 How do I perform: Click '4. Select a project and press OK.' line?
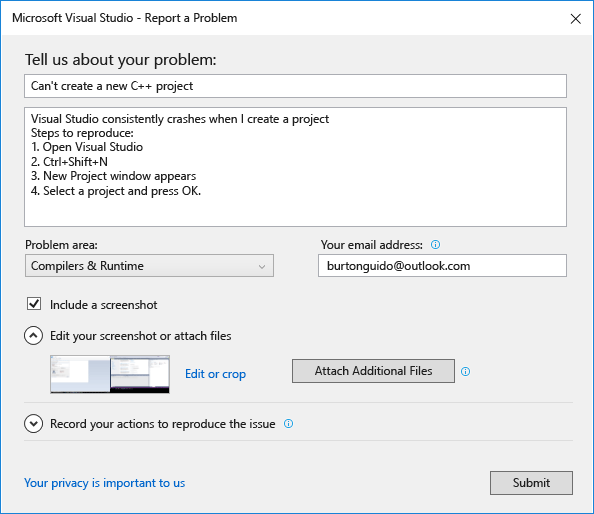click(x=116, y=191)
